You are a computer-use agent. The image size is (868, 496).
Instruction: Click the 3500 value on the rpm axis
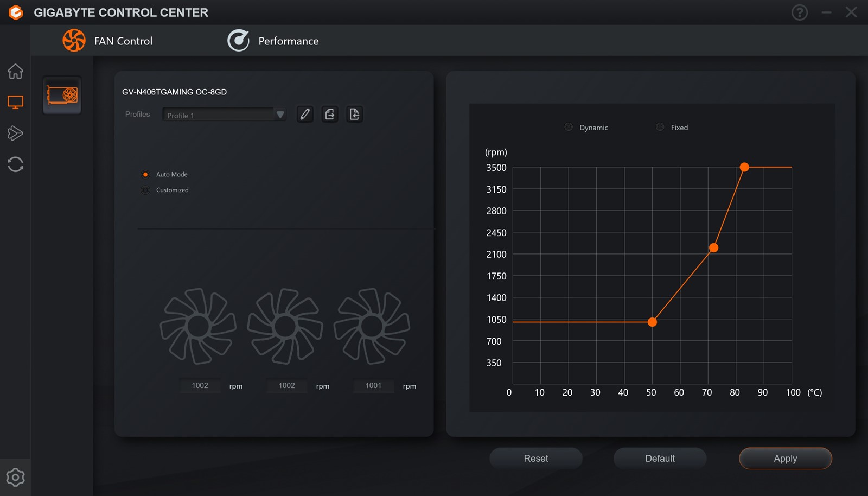tap(496, 168)
